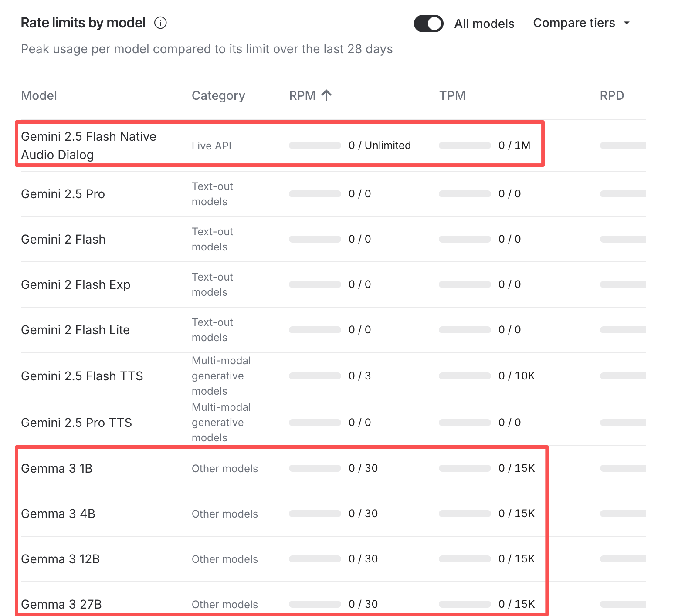Toggle the All models switch
Image resolution: width=685 pixels, height=616 pixels.
tap(428, 24)
